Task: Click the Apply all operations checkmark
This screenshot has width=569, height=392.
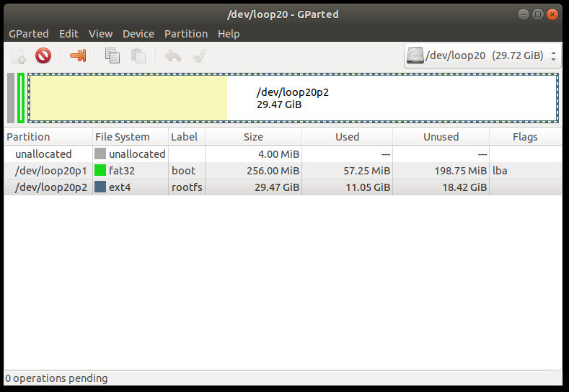Action: tap(200, 55)
